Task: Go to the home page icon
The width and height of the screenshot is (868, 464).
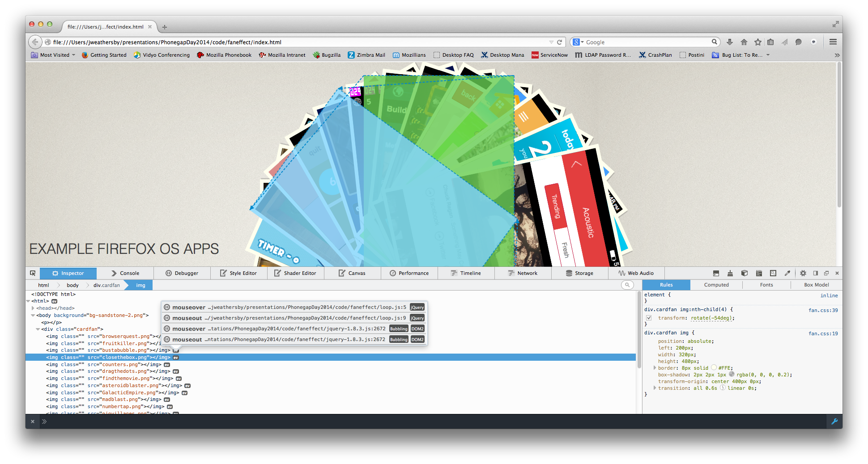Action: 744,42
